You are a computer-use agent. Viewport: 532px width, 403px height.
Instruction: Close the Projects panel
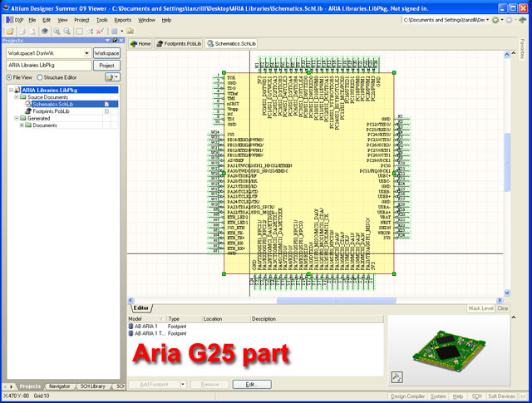pyautogui.click(x=121, y=41)
